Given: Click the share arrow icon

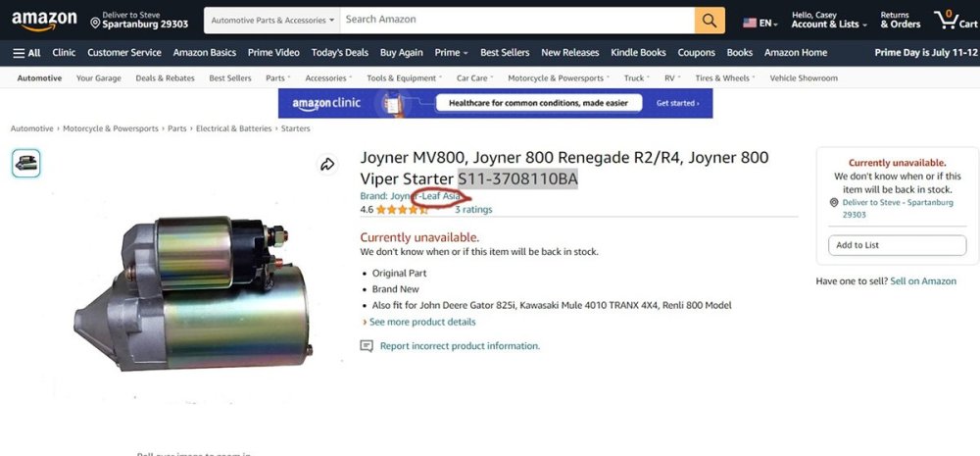Looking at the screenshot, I should pyautogui.click(x=327, y=165).
